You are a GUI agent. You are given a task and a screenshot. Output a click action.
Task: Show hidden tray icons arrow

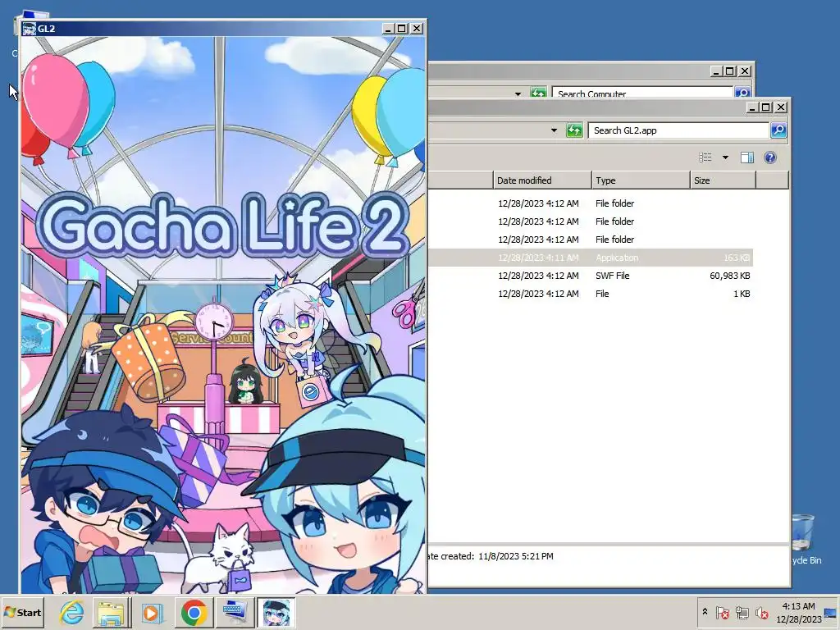pos(705,612)
